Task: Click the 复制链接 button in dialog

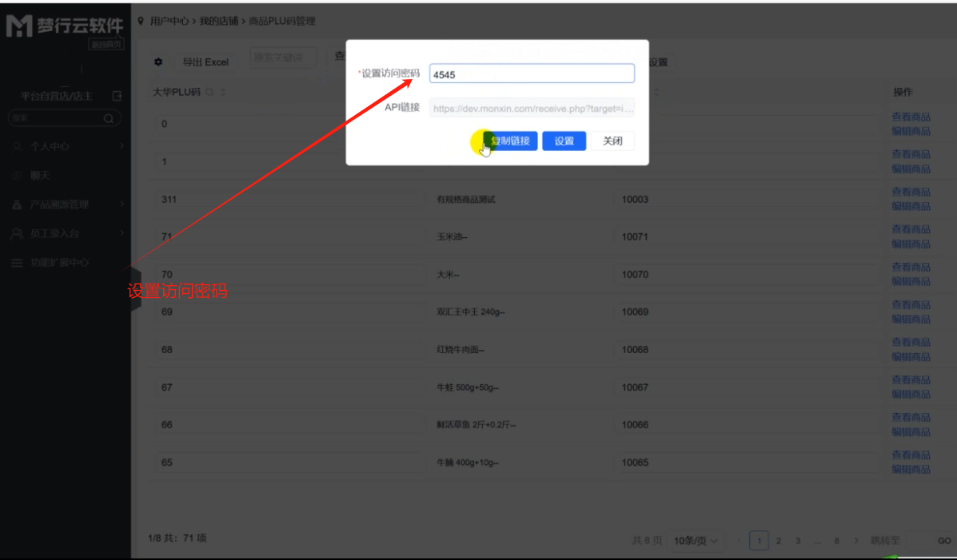Action: [510, 141]
